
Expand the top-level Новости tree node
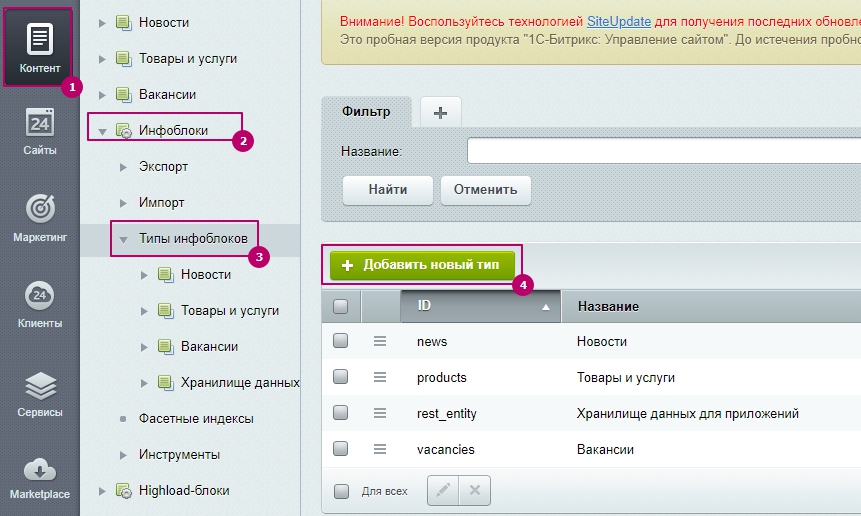click(102, 23)
